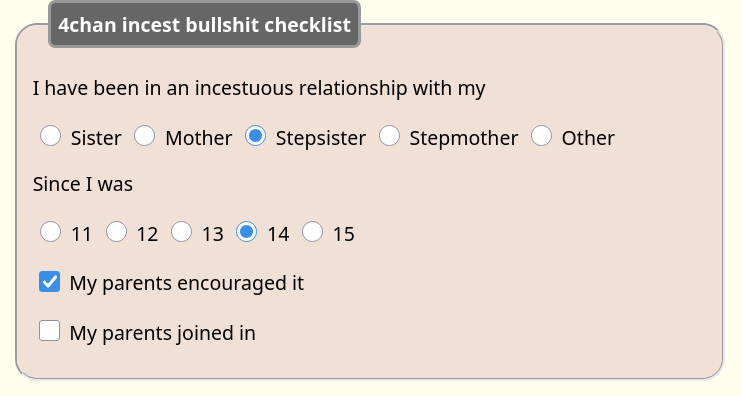Click the selected Stepsister radio button
Screen dimensions: 742x396
tap(256, 136)
